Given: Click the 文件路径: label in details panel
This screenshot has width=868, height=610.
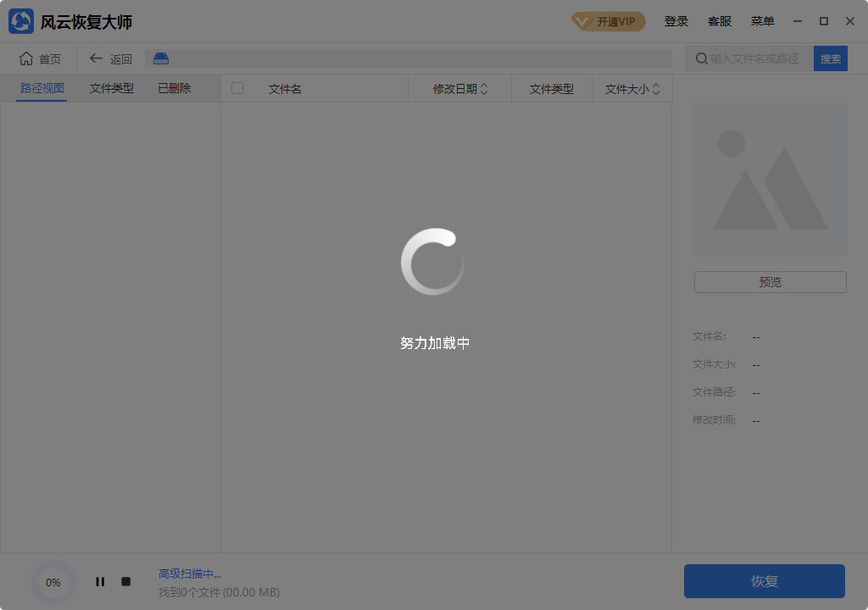Looking at the screenshot, I should click(x=714, y=392).
